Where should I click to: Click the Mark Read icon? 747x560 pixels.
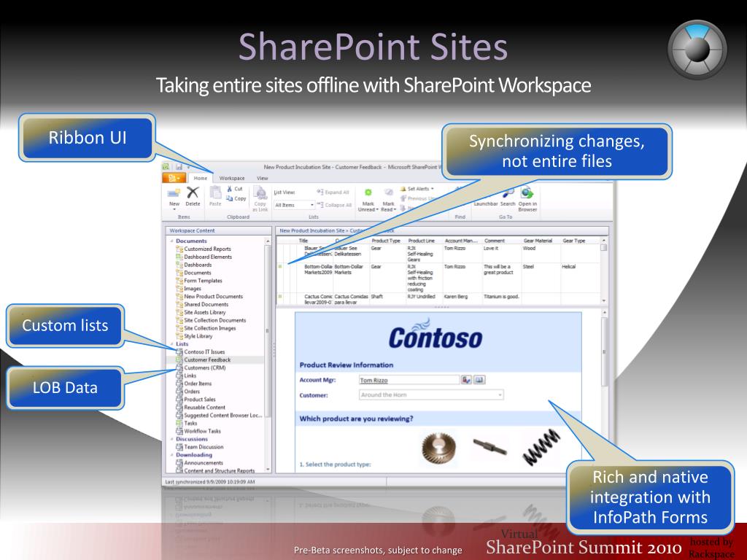click(388, 192)
